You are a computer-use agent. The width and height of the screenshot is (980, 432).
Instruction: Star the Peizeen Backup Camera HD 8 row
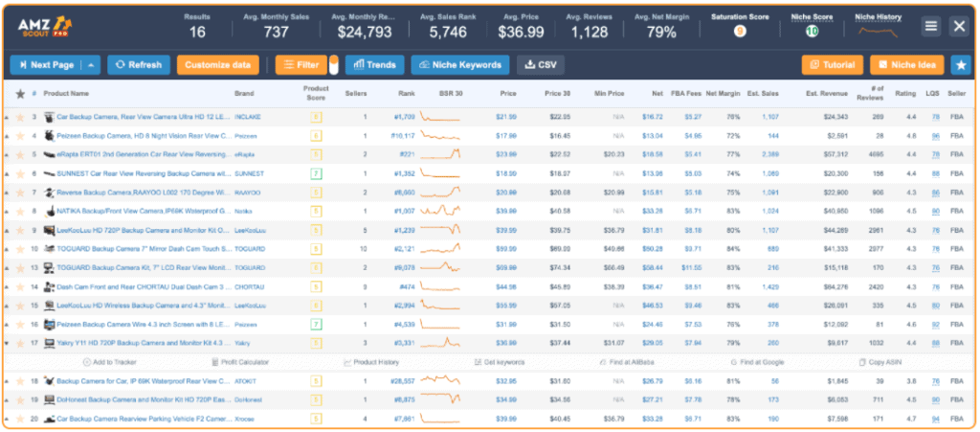click(20, 136)
